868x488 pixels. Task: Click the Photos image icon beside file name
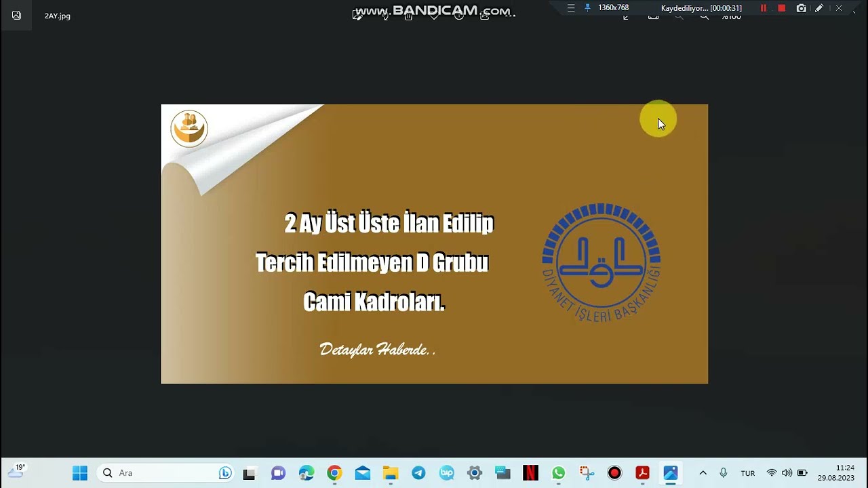[x=16, y=15]
